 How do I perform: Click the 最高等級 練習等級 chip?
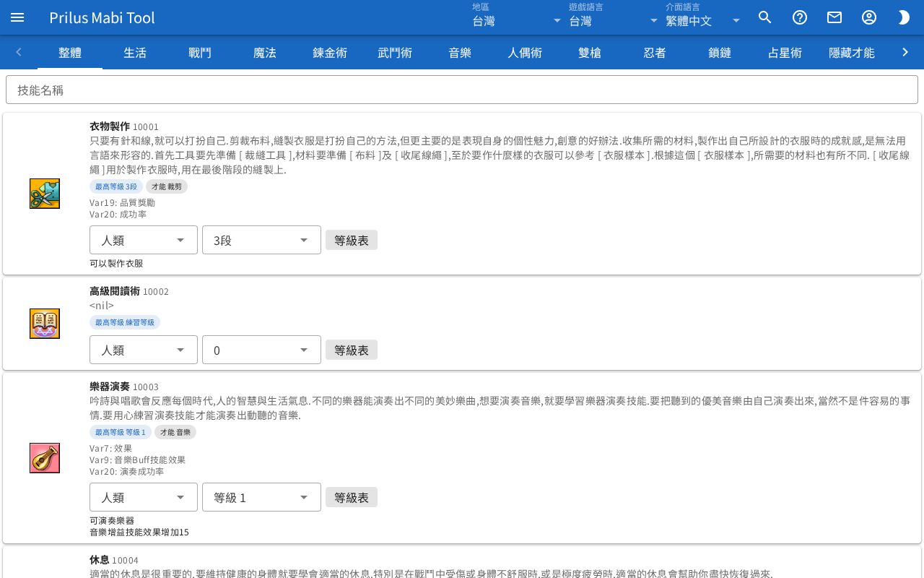tap(125, 322)
